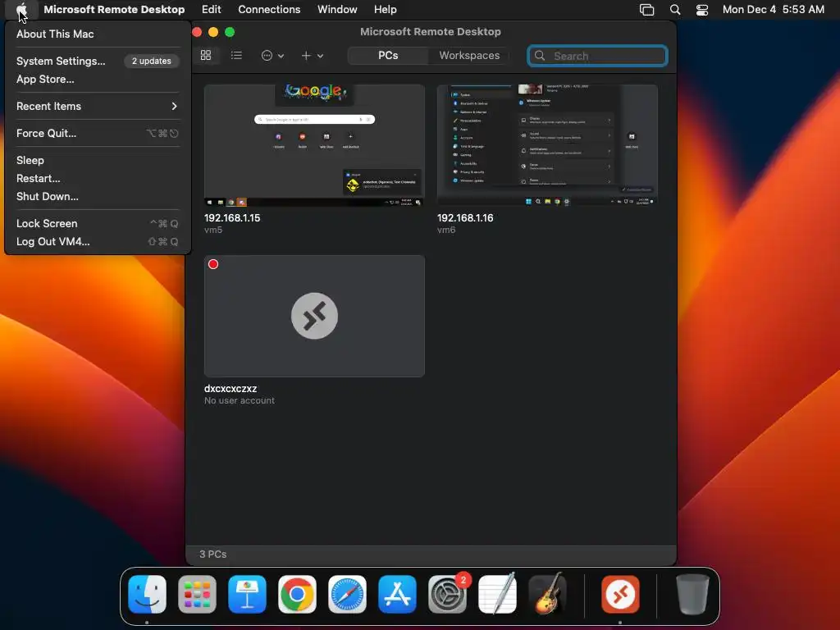Open App Store from the Dock
The image size is (840, 630).
397,594
